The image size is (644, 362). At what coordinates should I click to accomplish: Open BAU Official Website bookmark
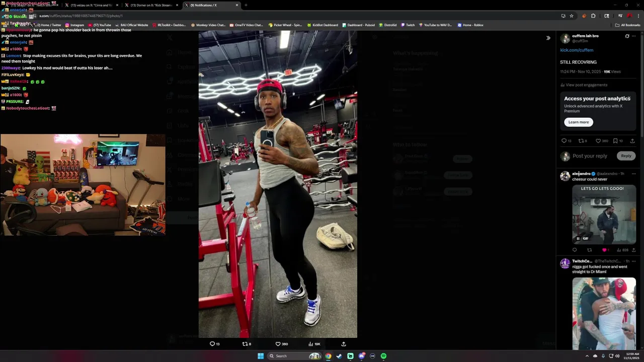point(131,25)
